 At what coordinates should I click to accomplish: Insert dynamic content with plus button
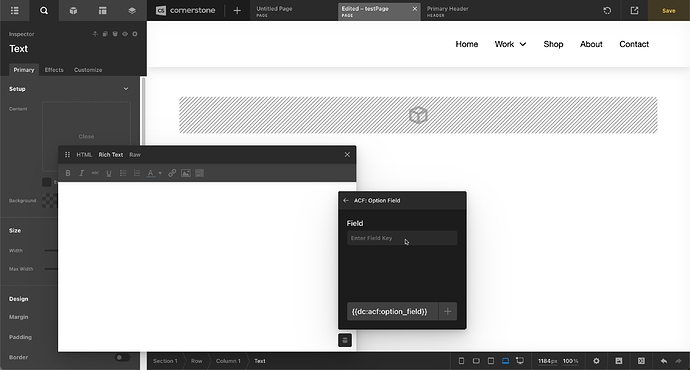pyautogui.click(x=448, y=311)
